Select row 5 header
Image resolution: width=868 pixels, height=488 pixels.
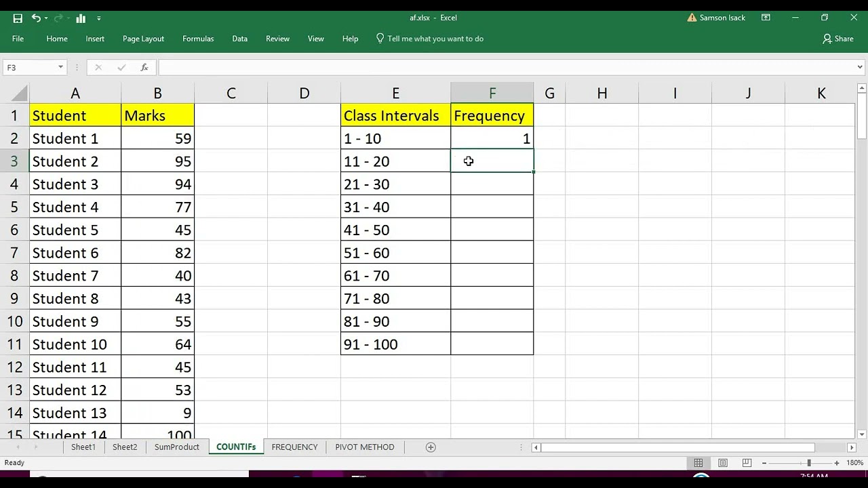click(x=14, y=207)
